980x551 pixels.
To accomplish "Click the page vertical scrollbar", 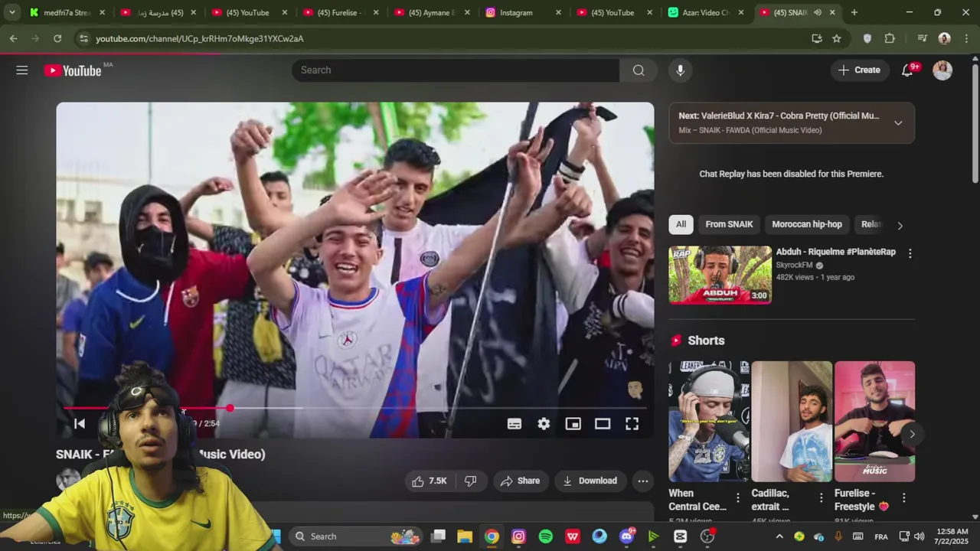I will (x=975, y=122).
